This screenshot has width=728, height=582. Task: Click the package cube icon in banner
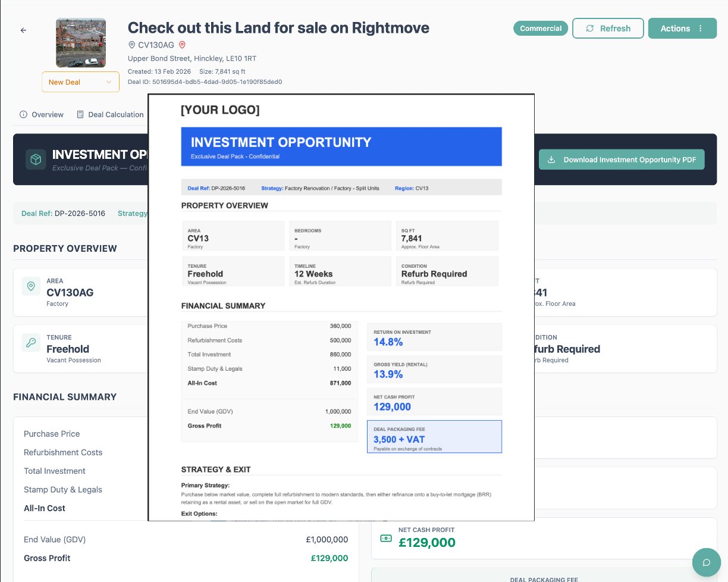tap(36, 159)
